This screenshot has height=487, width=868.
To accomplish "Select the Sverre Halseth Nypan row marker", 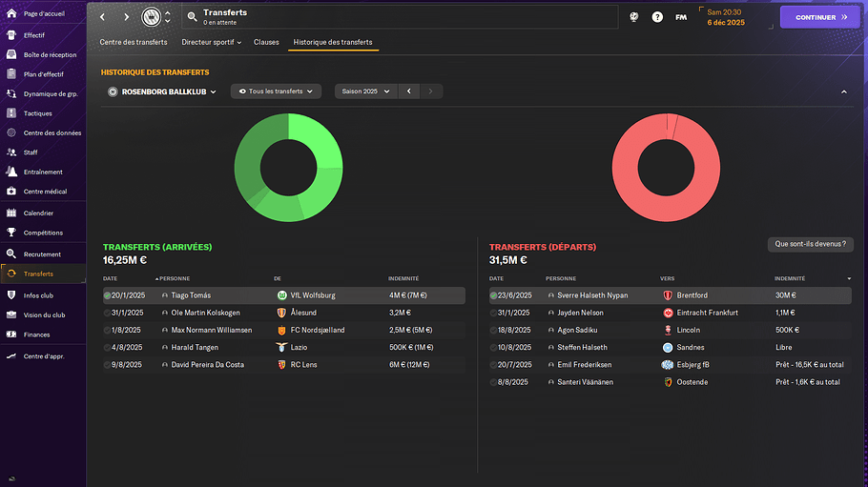I will coord(494,295).
